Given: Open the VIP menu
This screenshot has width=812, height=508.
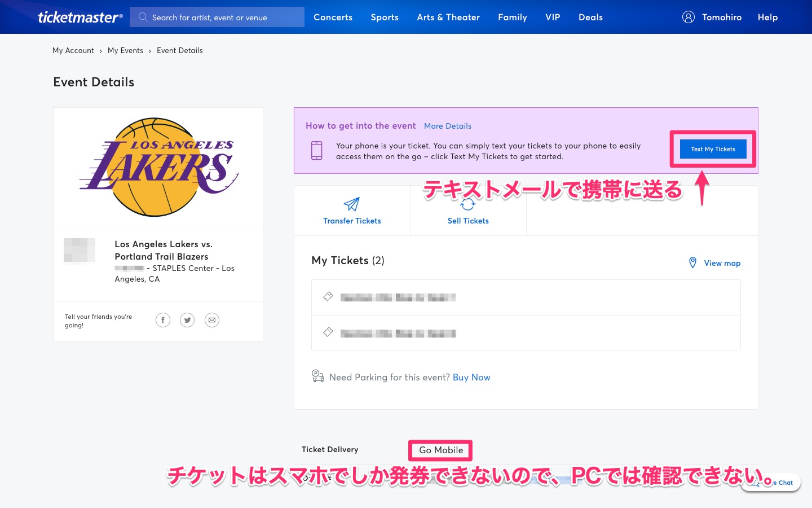Looking at the screenshot, I should click(553, 17).
